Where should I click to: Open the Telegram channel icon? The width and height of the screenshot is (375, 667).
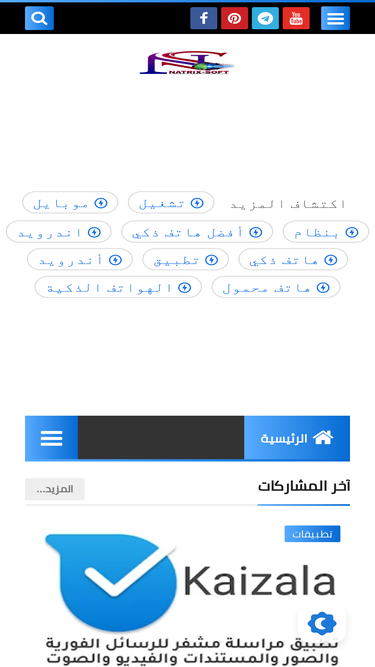pyautogui.click(x=265, y=18)
